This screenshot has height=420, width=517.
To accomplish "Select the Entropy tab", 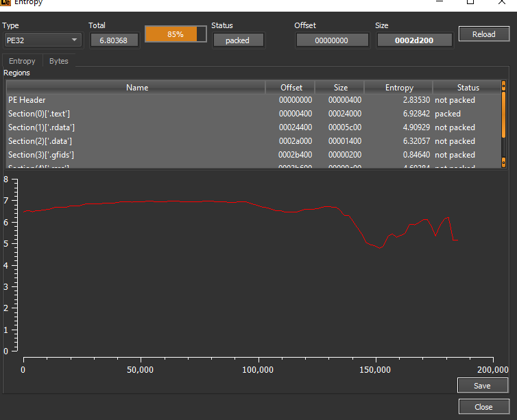I will [22, 61].
